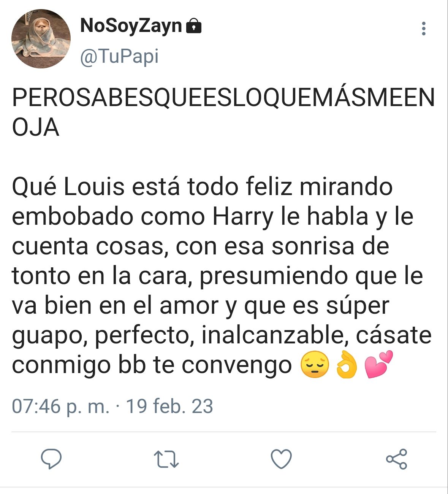Open the profile picture of NoSoyZayn
The image size is (448, 494).
tap(41, 39)
